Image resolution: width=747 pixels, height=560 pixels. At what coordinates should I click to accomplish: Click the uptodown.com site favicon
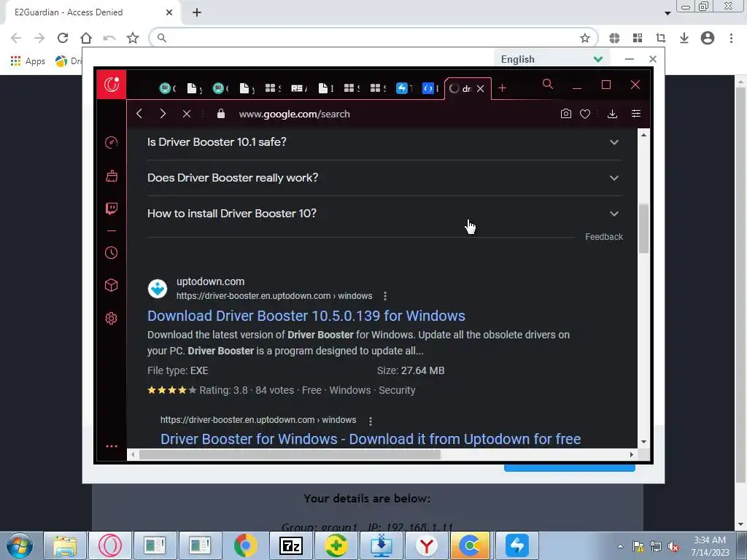158,289
